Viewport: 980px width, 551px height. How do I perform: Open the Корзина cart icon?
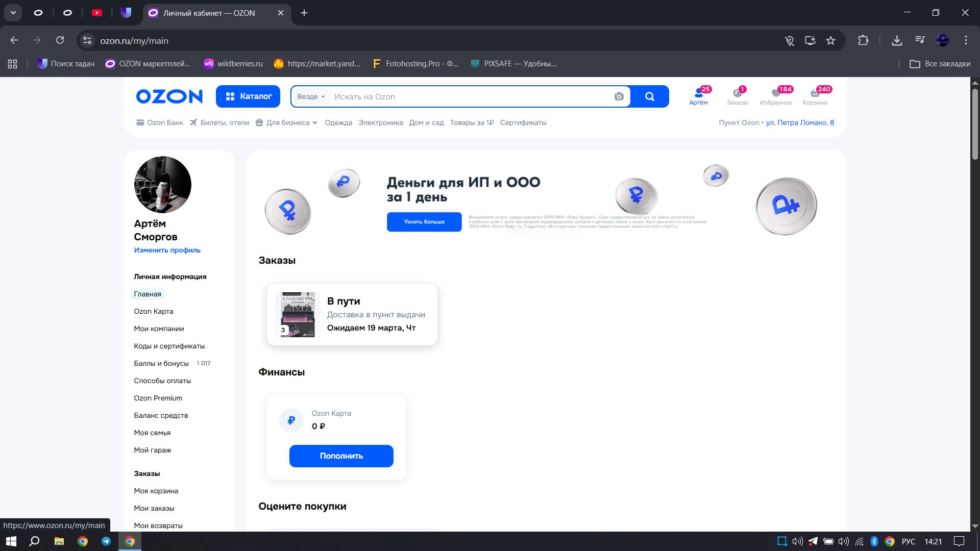tap(815, 94)
